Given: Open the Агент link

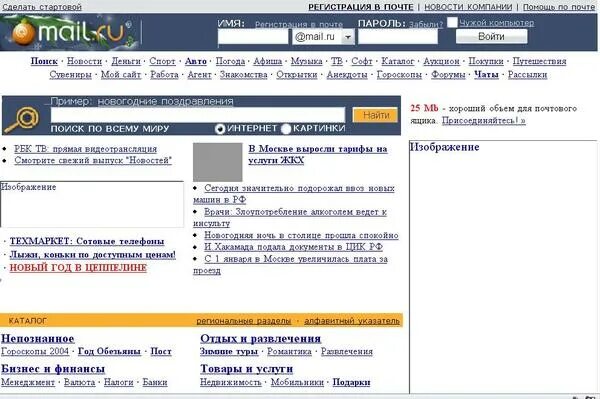Looking at the screenshot, I should [199, 75].
